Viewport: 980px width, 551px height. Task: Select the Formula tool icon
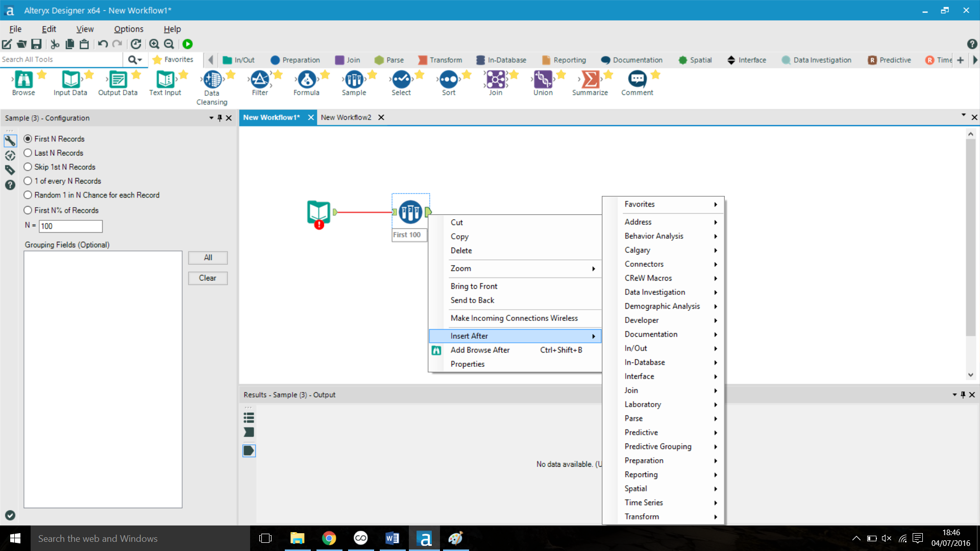307,80
